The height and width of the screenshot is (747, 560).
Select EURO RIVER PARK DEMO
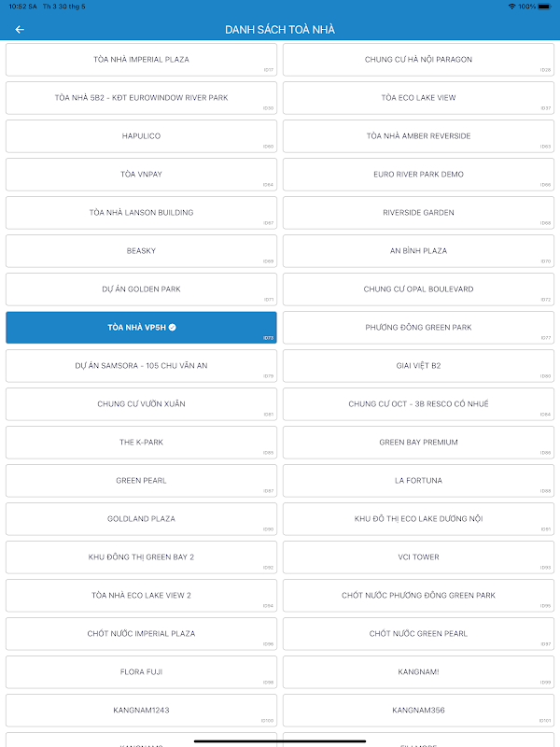tap(418, 175)
